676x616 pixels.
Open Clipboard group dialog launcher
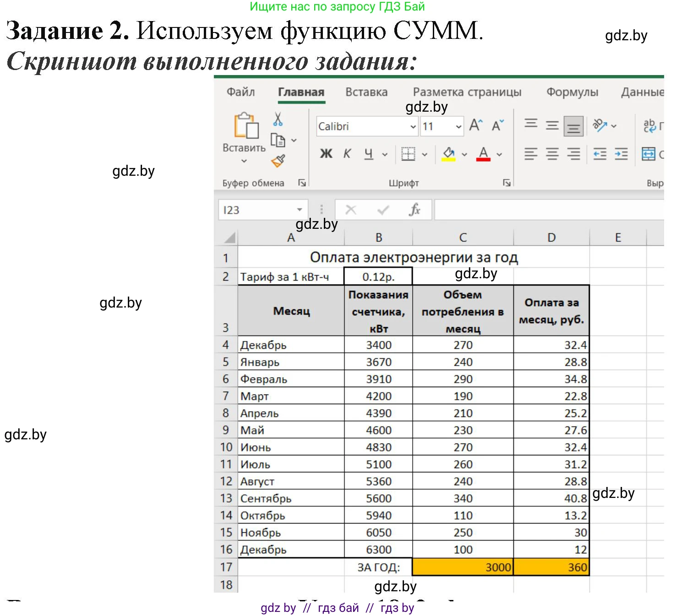click(302, 183)
